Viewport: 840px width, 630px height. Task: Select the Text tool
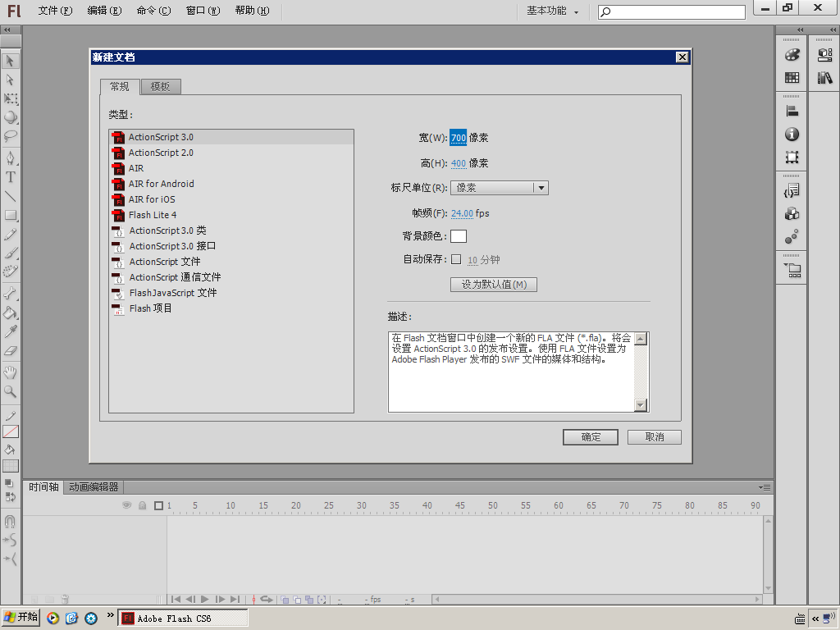(10, 177)
